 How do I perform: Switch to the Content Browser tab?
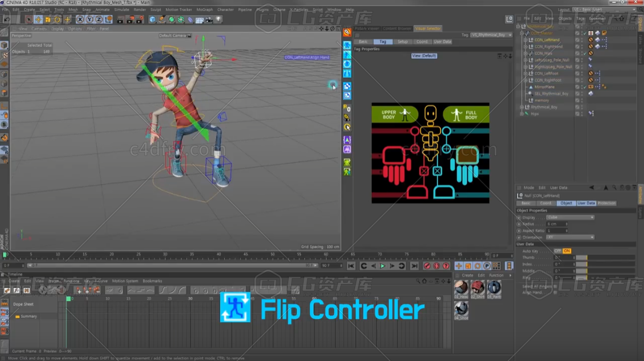coord(397,29)
